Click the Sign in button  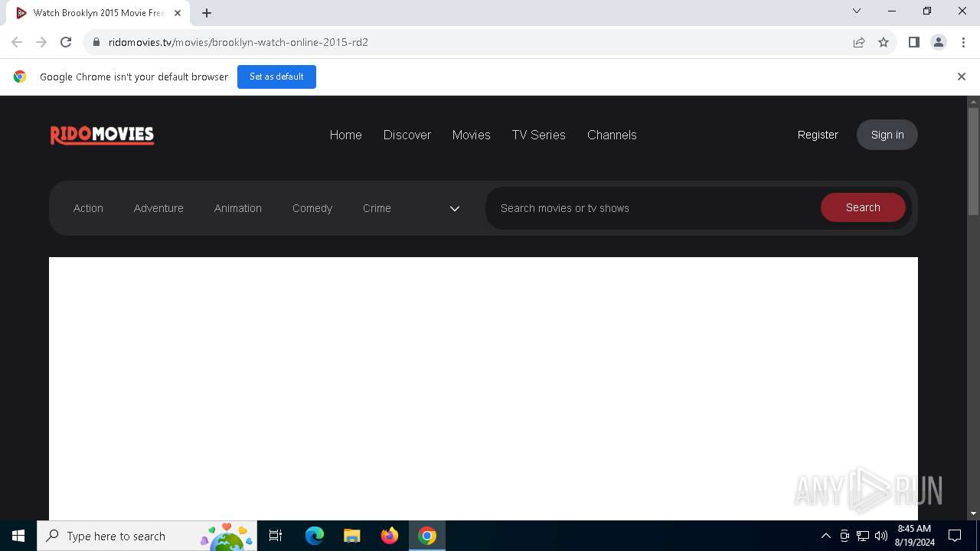coord(887,135)
